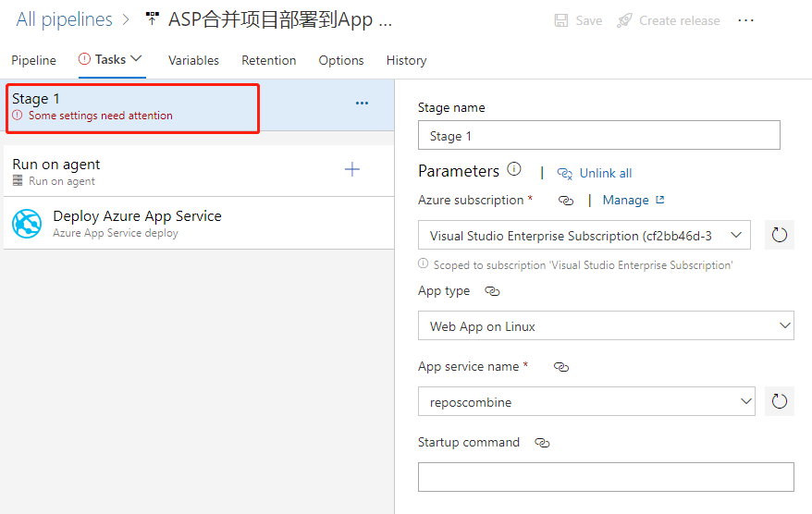812x514 pixels.
Task: Click the Unlink all chain icon
Action: pos(564,174)
